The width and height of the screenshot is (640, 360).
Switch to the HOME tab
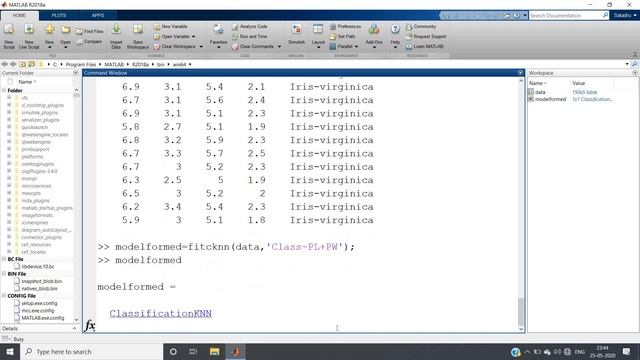(19, 16)
